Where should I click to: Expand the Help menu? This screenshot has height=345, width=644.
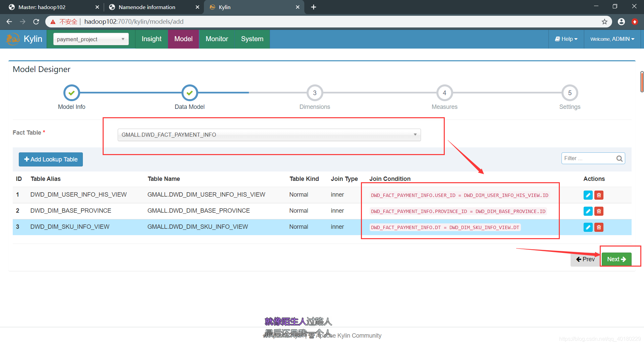(x=566, y=39)
